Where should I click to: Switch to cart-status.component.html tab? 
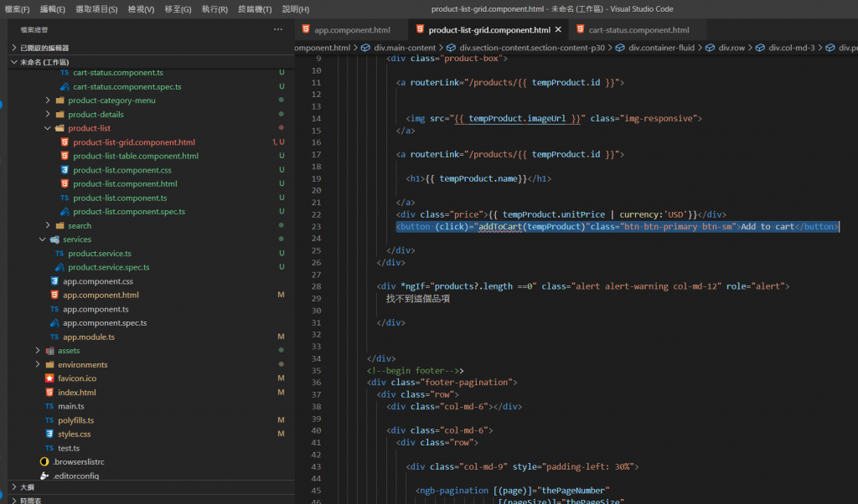[x=638, y=29]
